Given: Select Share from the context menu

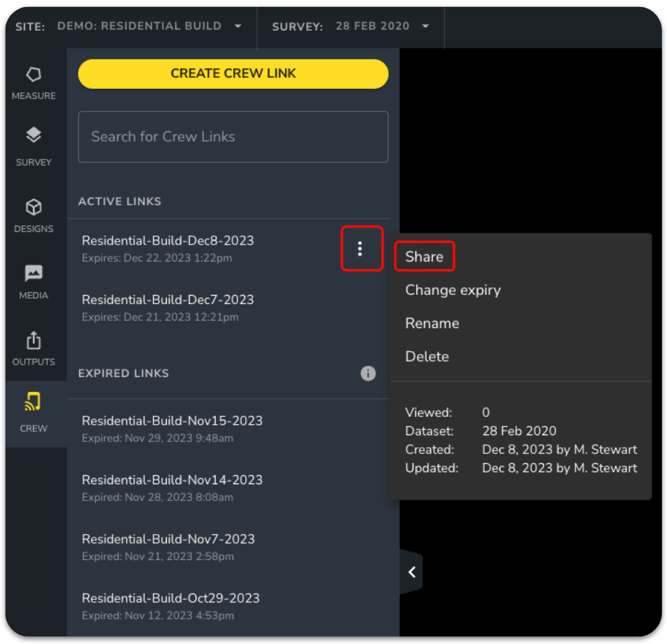Looking at the screenshot, I should [423, 256].
